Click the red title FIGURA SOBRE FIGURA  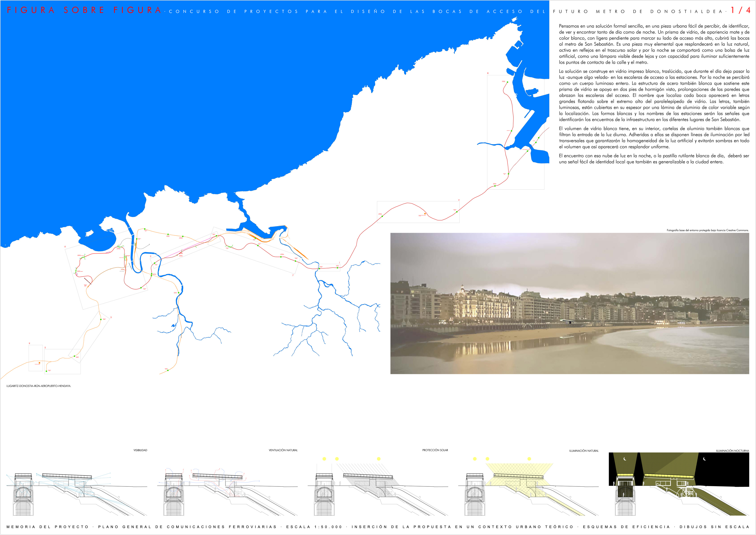pyautogui.click(x=84, y=10)
